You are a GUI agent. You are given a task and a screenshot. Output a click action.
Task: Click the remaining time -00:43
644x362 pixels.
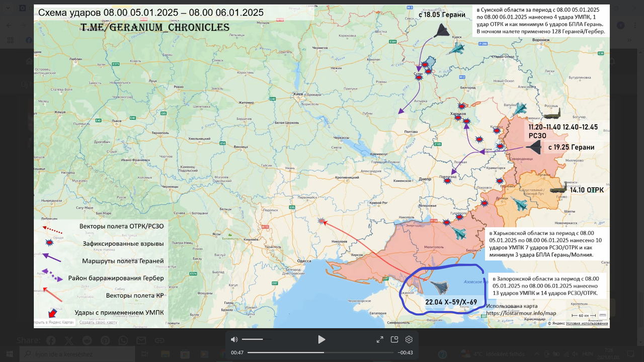tap(405, 352)
